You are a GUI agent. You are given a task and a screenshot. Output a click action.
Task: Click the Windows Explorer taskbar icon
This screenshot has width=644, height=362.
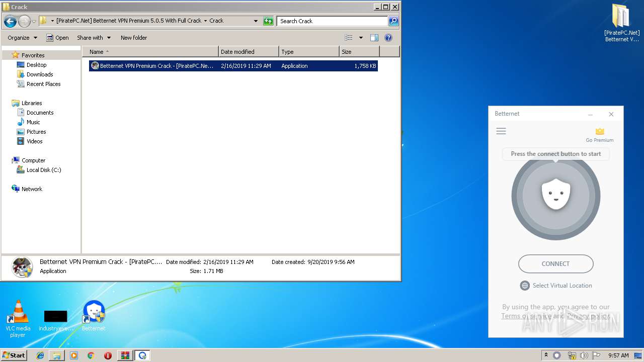pos(57,355)
